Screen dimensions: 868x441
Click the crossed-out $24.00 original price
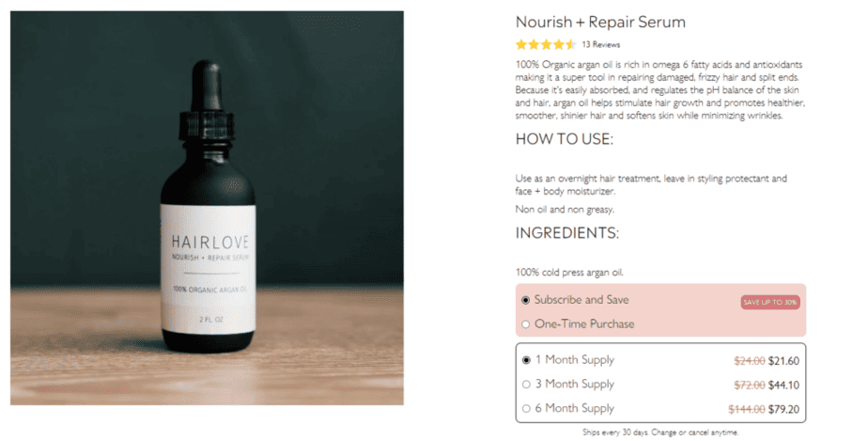pos(750,361)
